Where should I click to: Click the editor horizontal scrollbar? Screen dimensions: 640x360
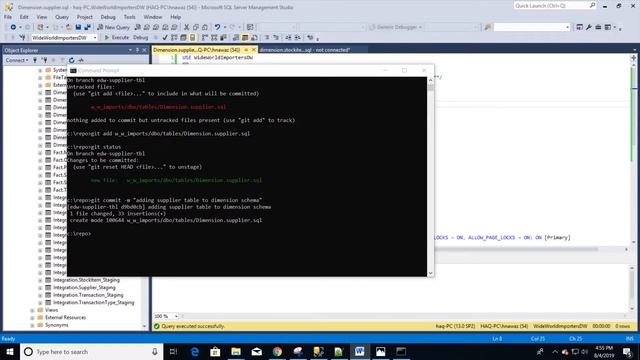(517, 249)
